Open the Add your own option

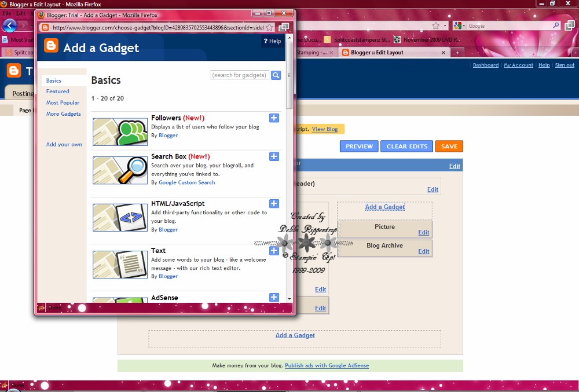64,144
